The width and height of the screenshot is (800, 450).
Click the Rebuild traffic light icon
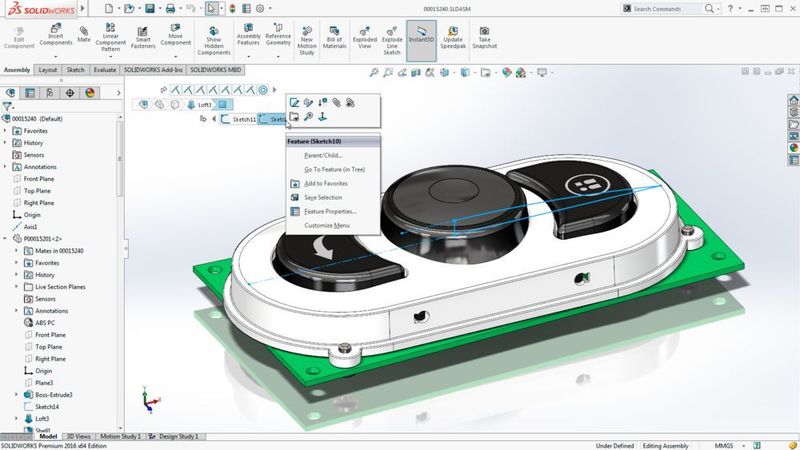point(233,8)
